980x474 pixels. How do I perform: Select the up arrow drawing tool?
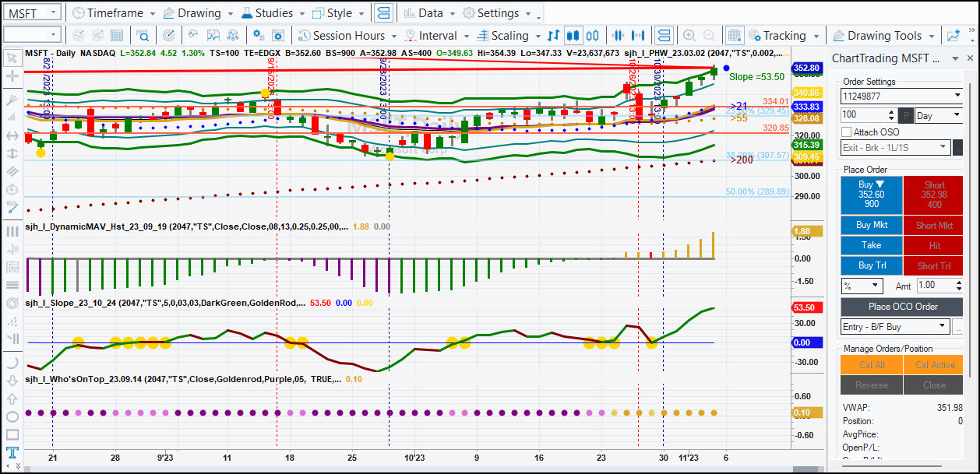coord(12,399)
